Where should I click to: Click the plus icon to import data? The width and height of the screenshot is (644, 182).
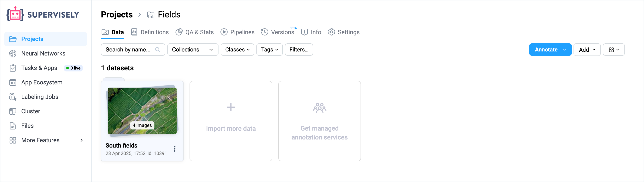point(231,107)
